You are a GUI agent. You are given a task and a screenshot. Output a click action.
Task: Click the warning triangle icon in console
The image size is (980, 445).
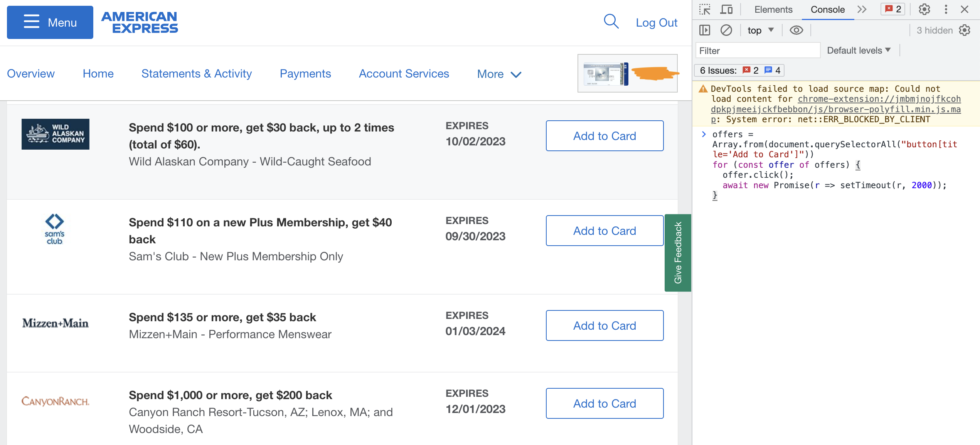pos(703,89)
